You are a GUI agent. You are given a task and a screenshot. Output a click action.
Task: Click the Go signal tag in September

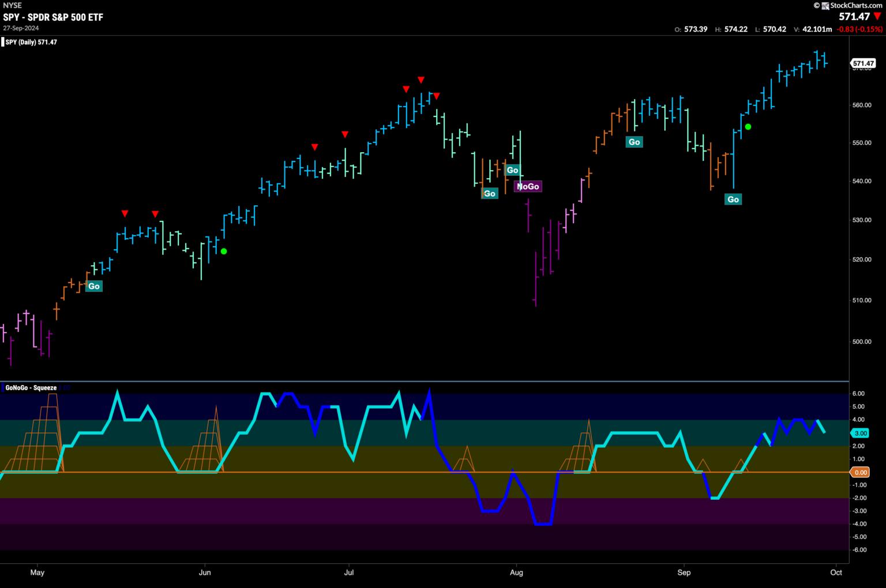[733, 199]
